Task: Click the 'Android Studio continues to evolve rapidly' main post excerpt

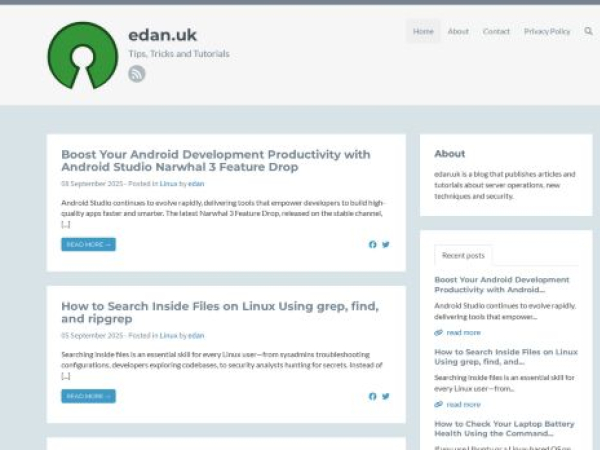Action: pos(222,213)
